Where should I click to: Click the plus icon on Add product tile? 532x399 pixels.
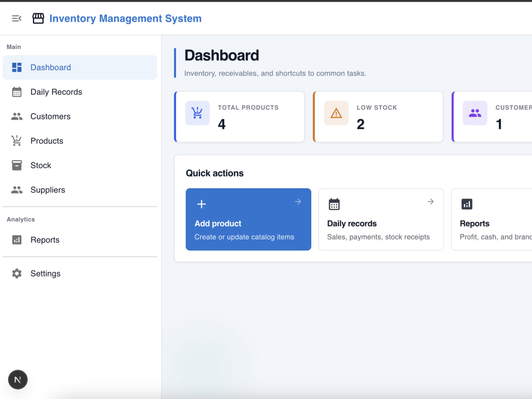202,204
